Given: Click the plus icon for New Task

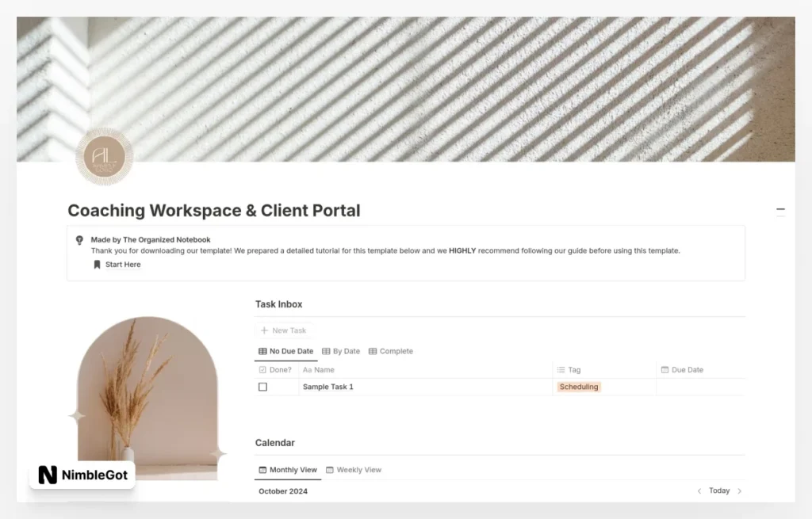Looking at the screenshot, I should (264, 330).
